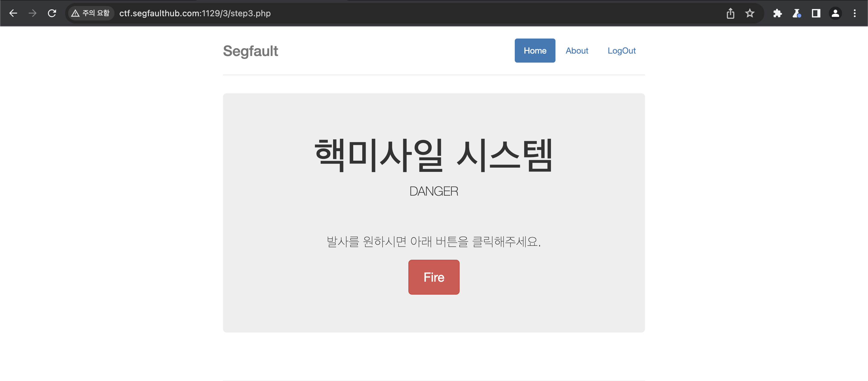Click the LogOut link
Image resolution: width=868 pixels, height=381 pixels.
pyautogui.click(x=621, y=51)
